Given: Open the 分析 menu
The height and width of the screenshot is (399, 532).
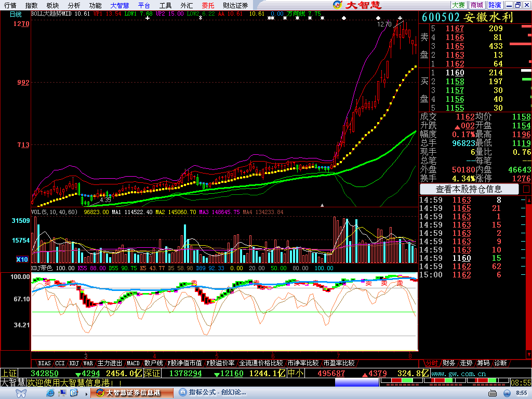Looking at the screenshot, I should coord(74,5).
